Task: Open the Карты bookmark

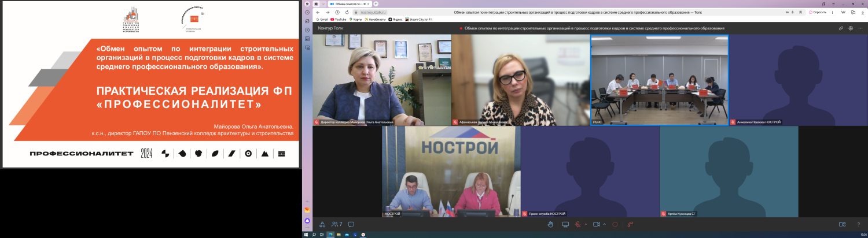Action: (x=355, y=19)
